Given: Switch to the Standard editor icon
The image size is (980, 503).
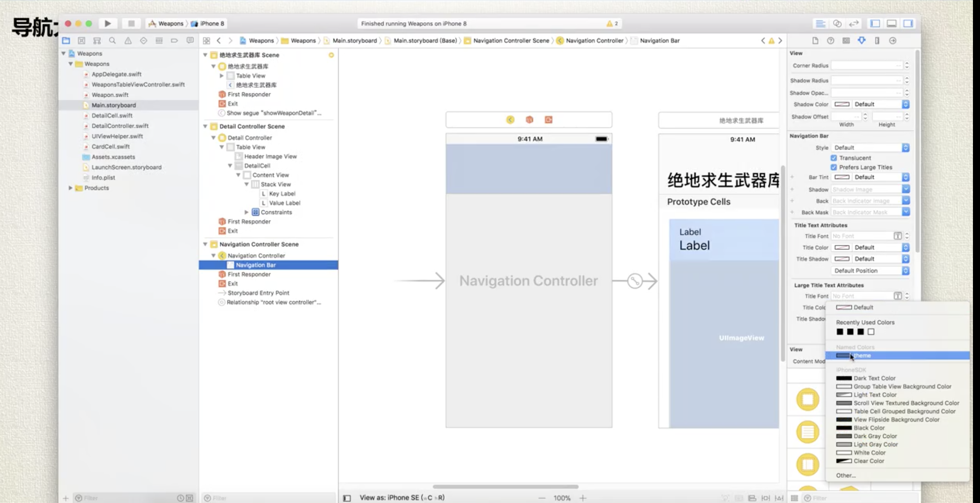Looking at the screenshot, I should coord(820,24).
